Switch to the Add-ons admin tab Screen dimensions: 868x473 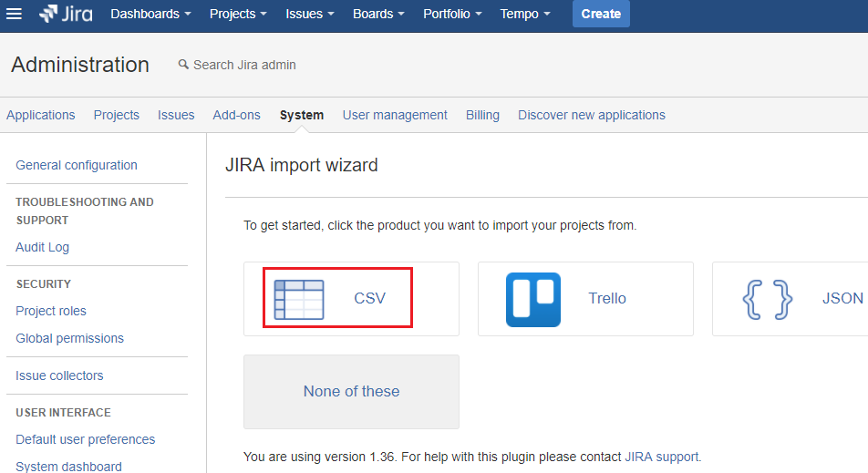coord(236,115)
